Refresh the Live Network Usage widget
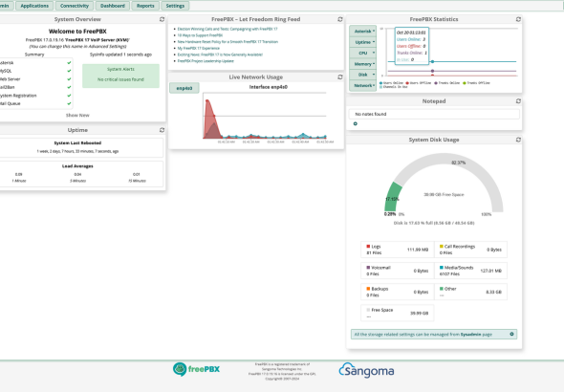564x392 pixels. [x=340, y=76]
